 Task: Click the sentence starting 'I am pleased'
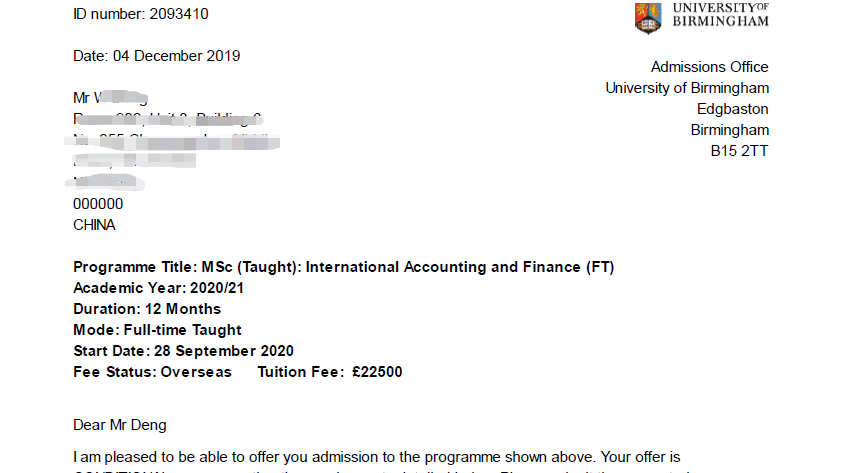point(377,457)
